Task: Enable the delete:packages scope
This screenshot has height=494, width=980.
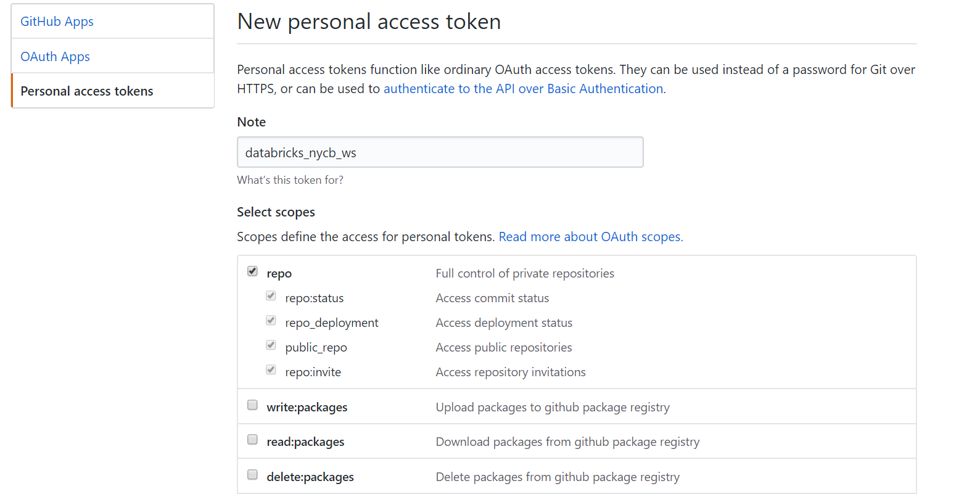Action: tap(252, 474)
